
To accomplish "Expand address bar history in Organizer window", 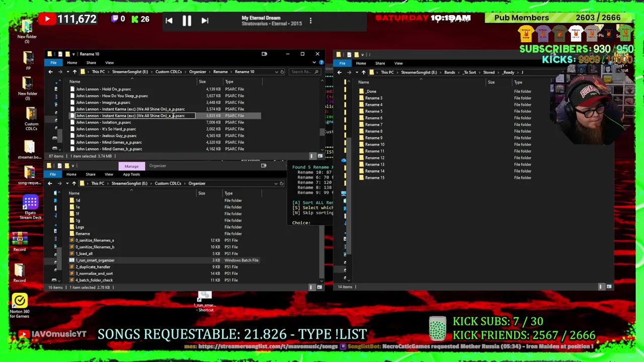I will coord(276,184).
